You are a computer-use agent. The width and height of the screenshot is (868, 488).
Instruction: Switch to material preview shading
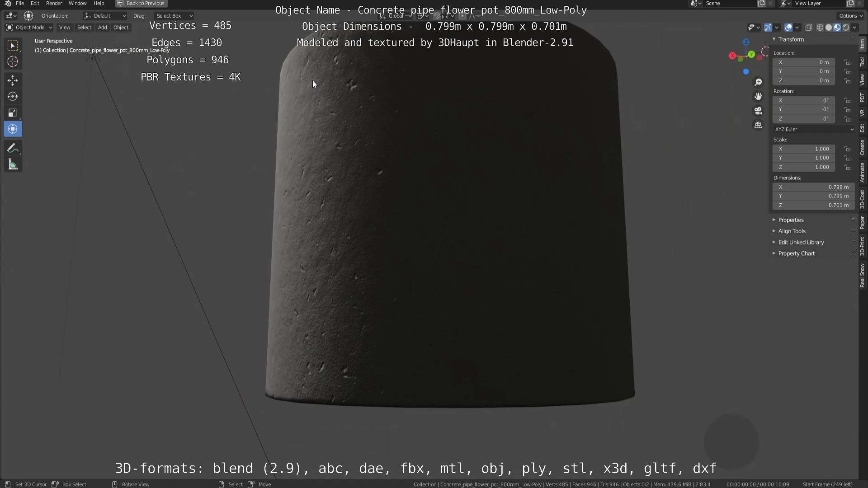point(837,28)
